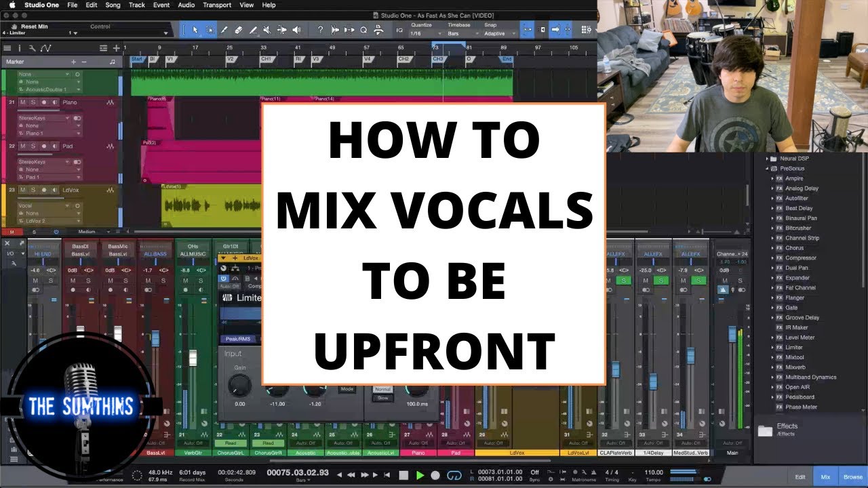Image resolution: width=868 pixels, height=488 pixels.
Task: Click the magnifier zoom icon in toolbar
Action: 363,30
